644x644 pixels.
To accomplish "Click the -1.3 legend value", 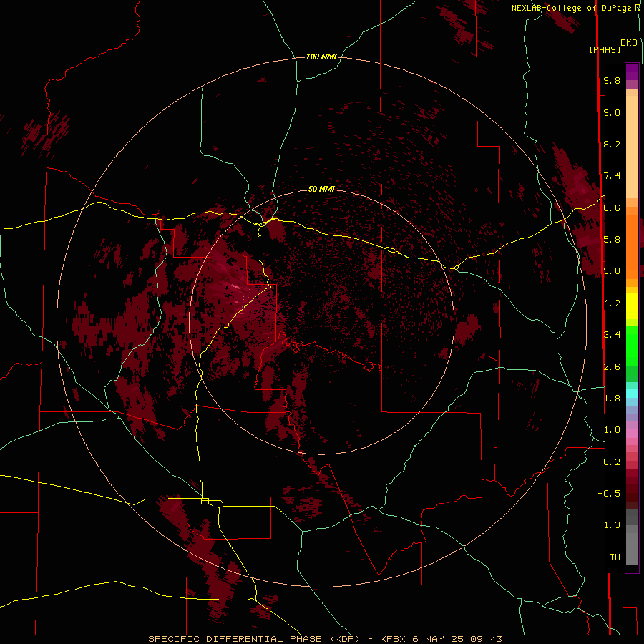I will [609, 525].
